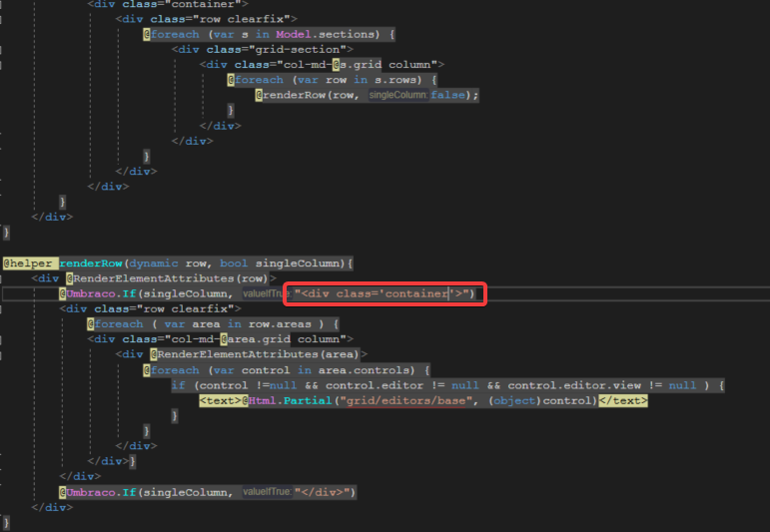Click the opening '<text>' tag
Viewport: 770px width, 532px height.
coord(220,400)
